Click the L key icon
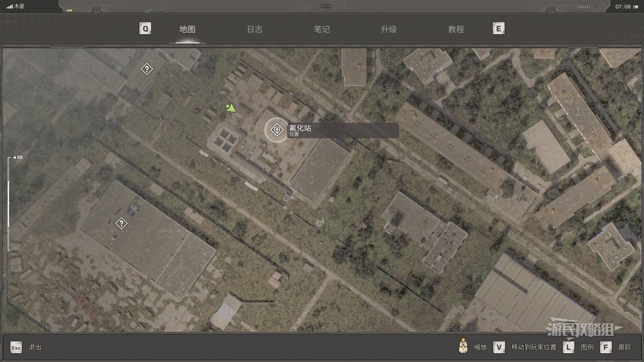The width and height of the screenshot is (644, 362). click(569, 347)
